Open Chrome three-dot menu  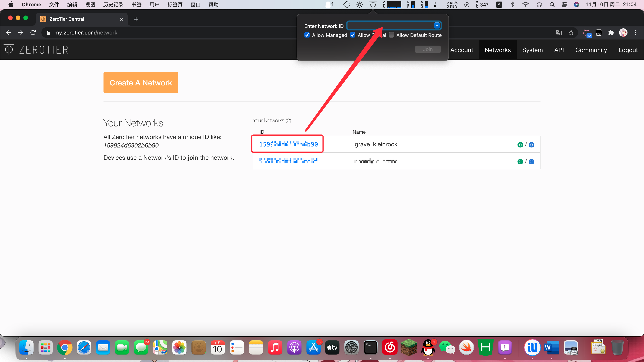636,33
